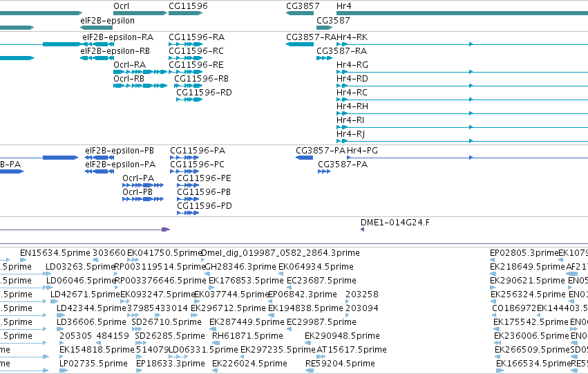The height and width of the screenshot is (374, 588).
Task: Select the eIF2B-epsilon gene label
Action: click(107, 21)
